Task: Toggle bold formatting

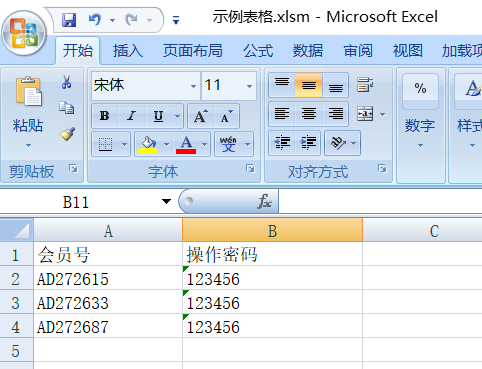Action: tap(105, 116)
